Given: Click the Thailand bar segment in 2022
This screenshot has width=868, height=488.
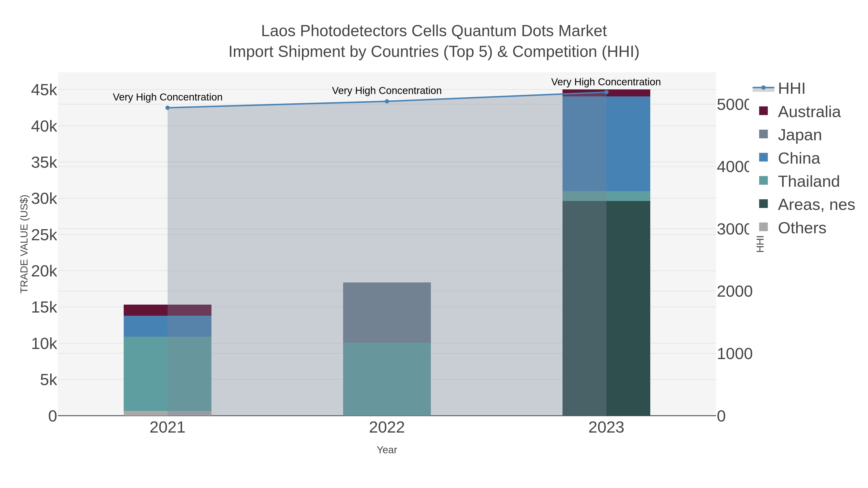Looking at the screenshot, I should pyautogui.click(x=387, y=379).
